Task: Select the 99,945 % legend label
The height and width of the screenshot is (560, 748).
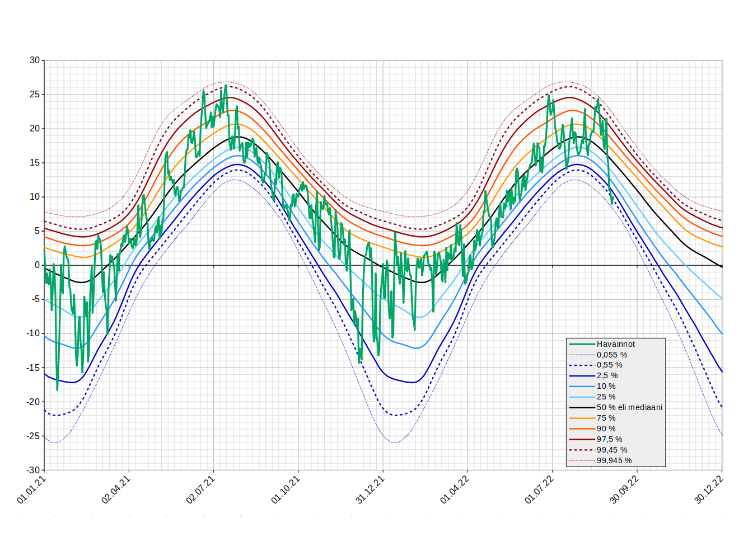Action: click(614, 461)
